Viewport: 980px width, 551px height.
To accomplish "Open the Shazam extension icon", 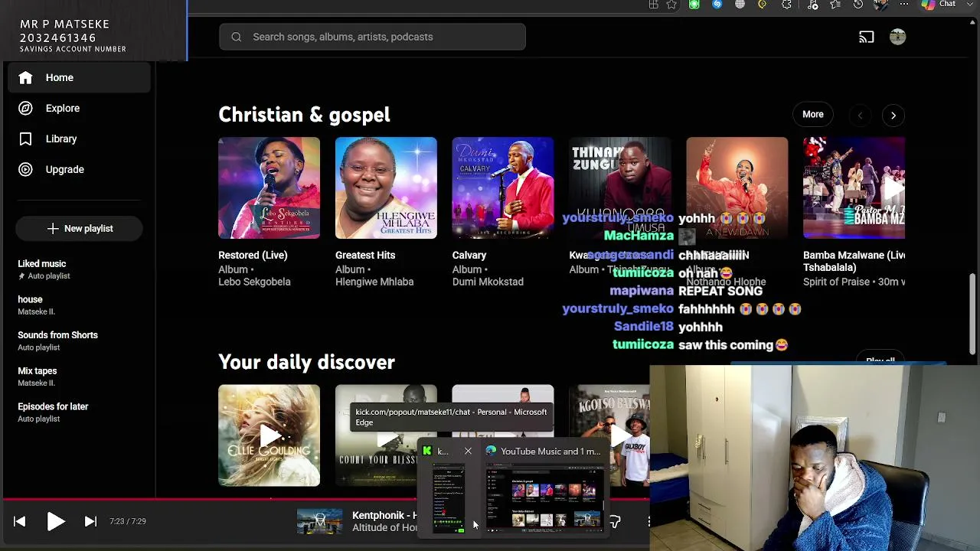I will coord(717,5).
